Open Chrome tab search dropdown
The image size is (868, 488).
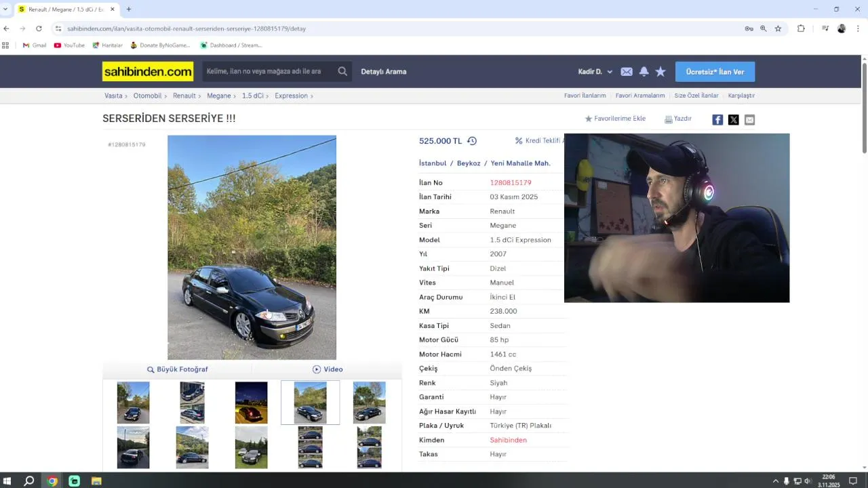[5, 9]
